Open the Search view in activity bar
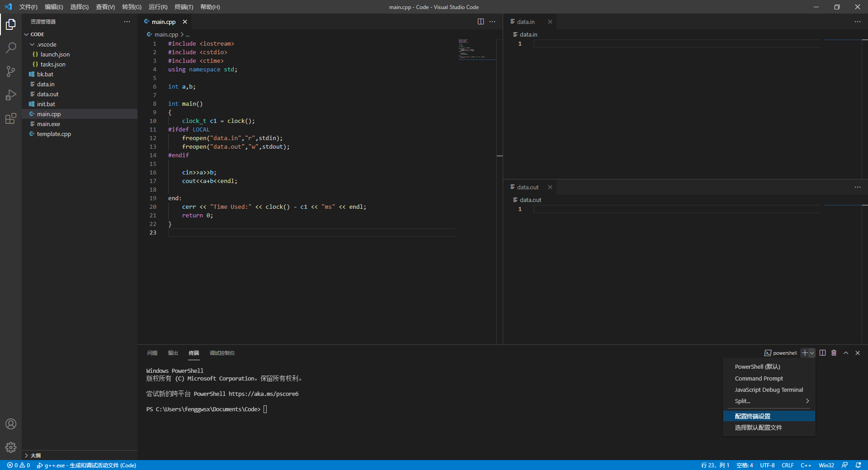 click(11, 47)
